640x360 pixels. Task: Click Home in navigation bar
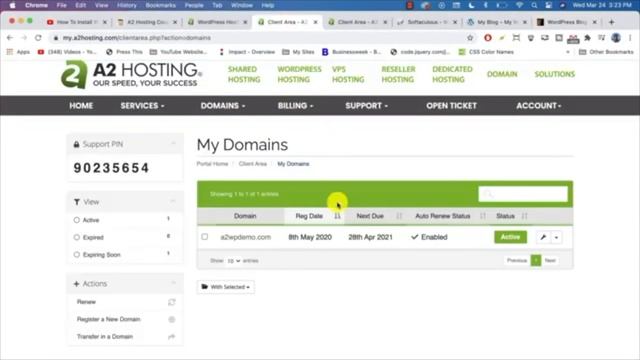pos(81,106)
